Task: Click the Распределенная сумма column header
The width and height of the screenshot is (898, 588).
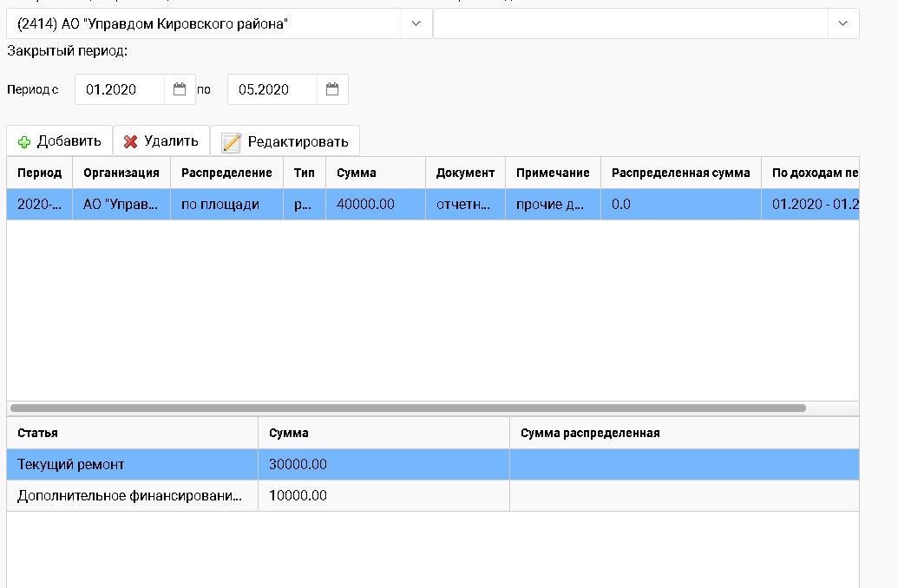Action: click(x=680, y=173)
